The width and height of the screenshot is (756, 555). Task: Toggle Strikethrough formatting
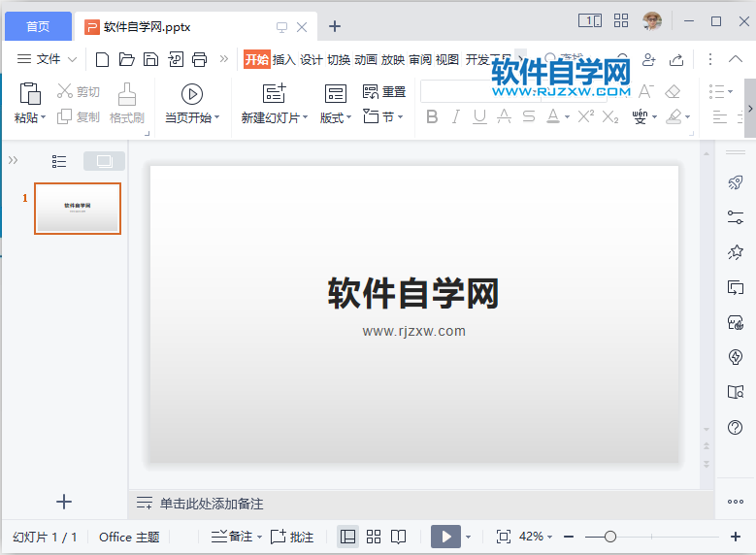click(x=529, y=116)
